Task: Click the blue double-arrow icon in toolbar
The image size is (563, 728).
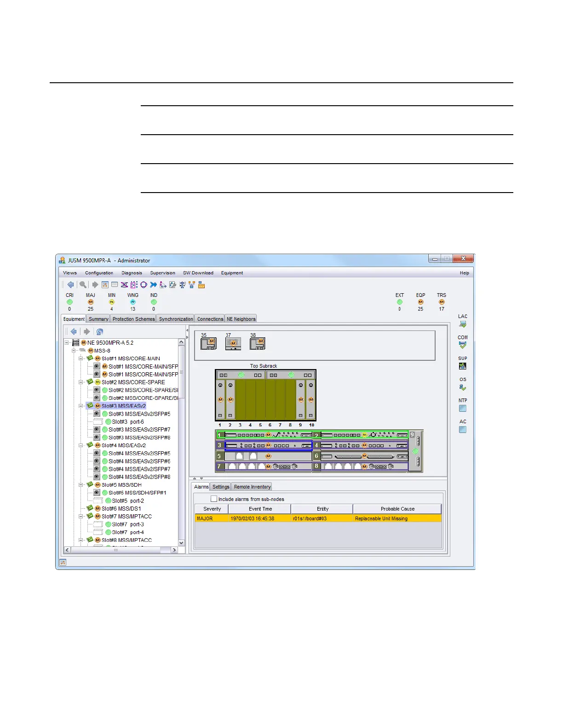Action: 153,285
